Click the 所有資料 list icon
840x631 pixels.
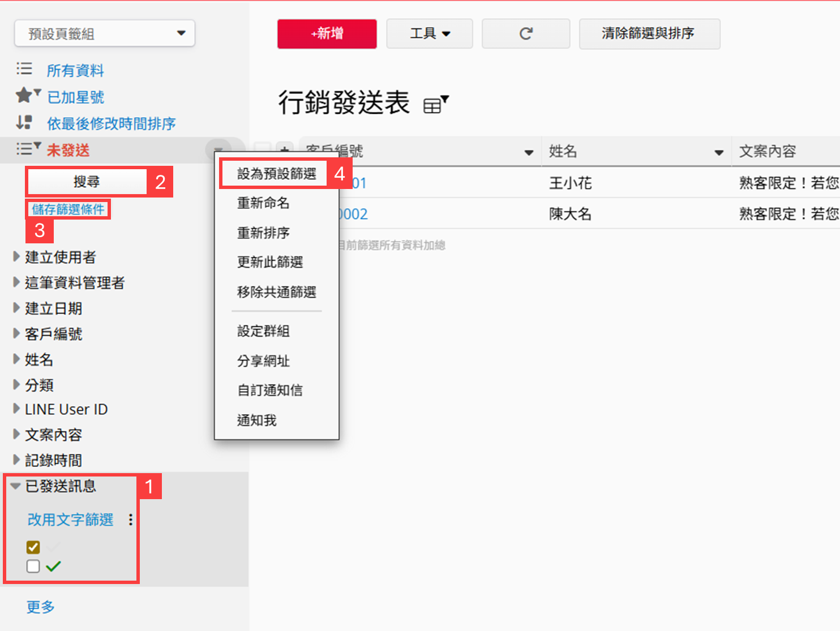pos(24,70)
